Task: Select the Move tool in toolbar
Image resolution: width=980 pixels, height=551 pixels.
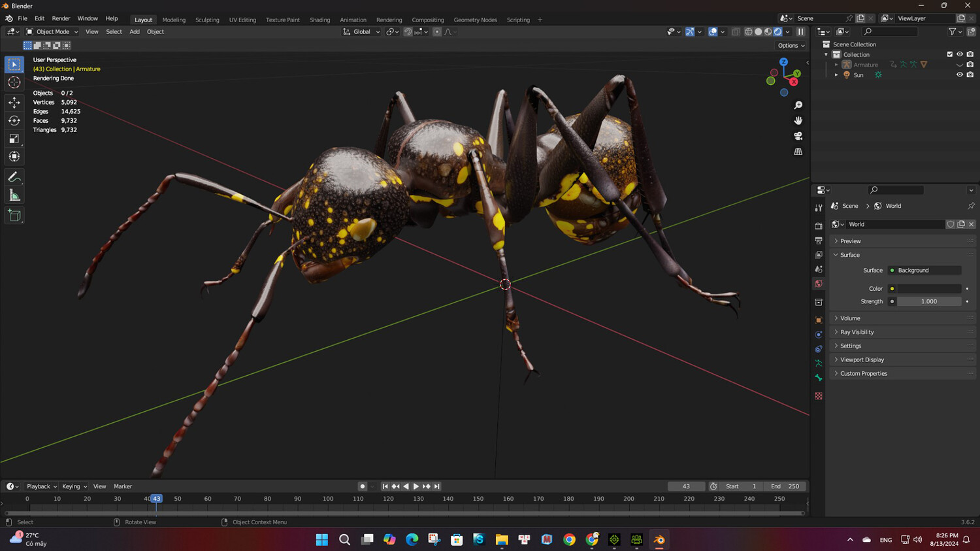Action: pyautogui.click(x=14, y=103)
